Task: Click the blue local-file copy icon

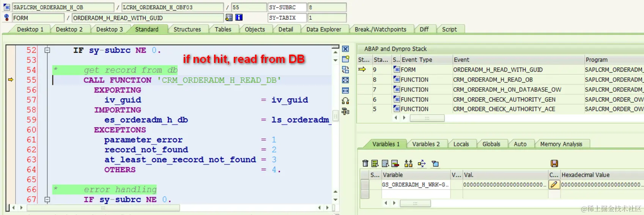Action: click(435, 164)
